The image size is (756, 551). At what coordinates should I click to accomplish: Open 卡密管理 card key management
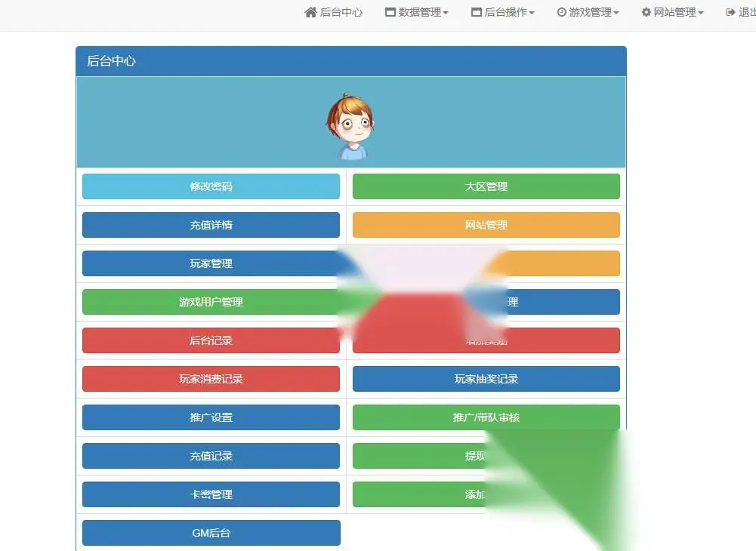(x=211, y=494)
